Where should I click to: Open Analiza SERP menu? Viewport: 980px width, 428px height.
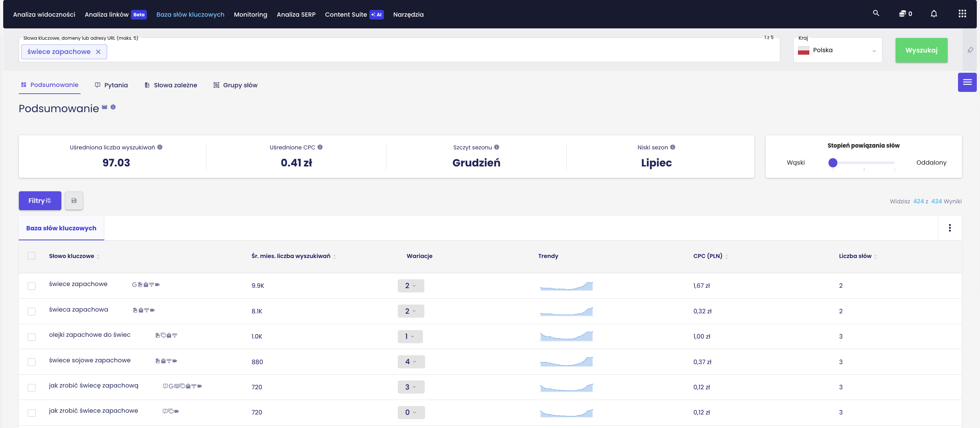(296, 15)
